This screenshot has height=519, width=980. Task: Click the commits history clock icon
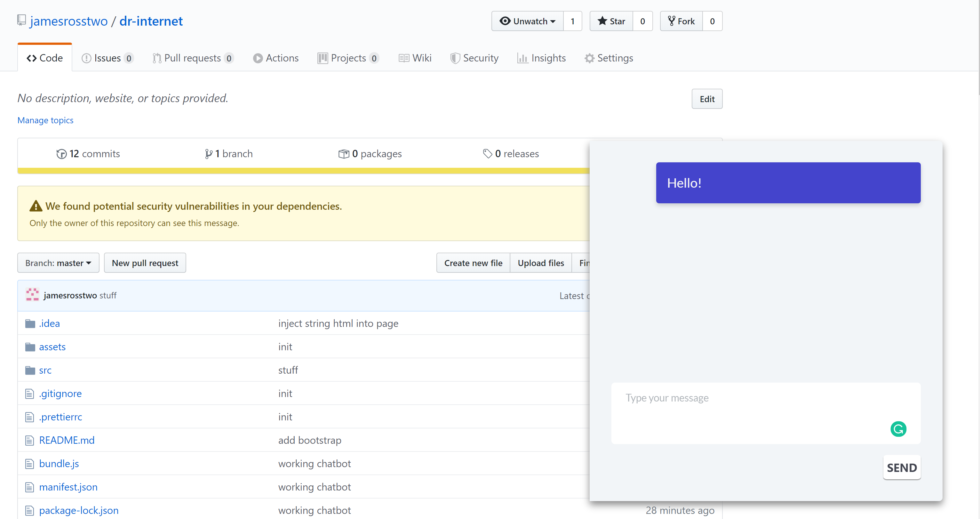click(61, 154)
